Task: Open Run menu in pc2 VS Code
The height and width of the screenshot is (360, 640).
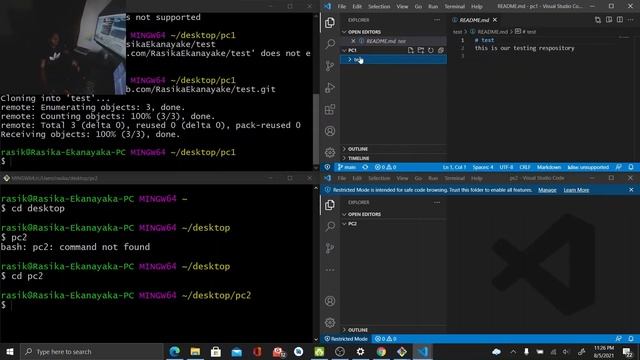Action: pyautogui.click(x=433, y=178)
